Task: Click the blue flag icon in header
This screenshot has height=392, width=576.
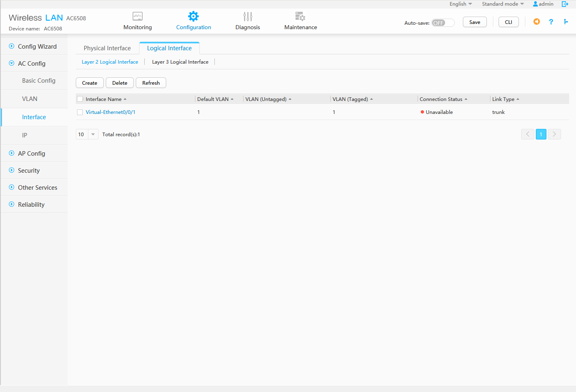Action: (x=565, y=22)
